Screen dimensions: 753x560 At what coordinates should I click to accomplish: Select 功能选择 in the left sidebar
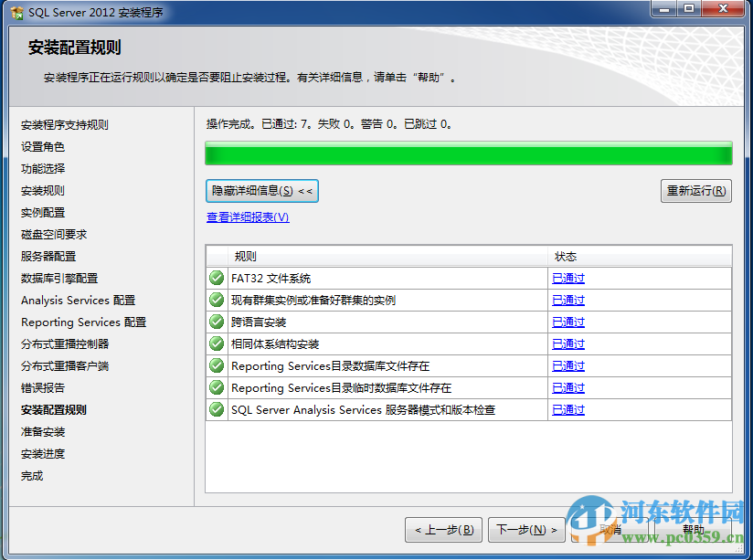tap(42, 168)
